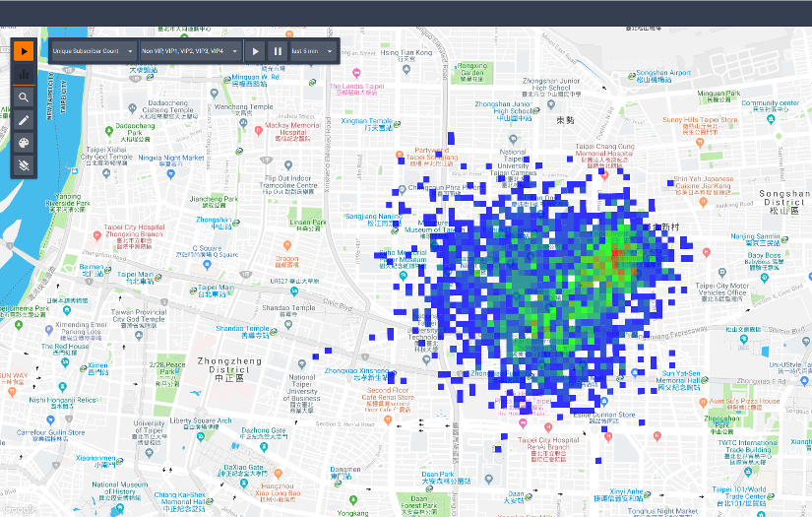Click the Hangzhou Xiao Long Bao label

(278, 492)
